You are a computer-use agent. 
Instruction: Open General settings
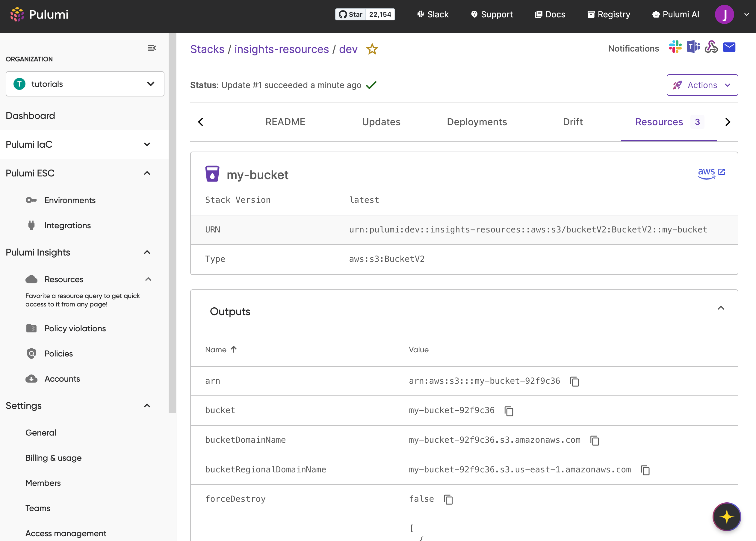pos(41,432)
